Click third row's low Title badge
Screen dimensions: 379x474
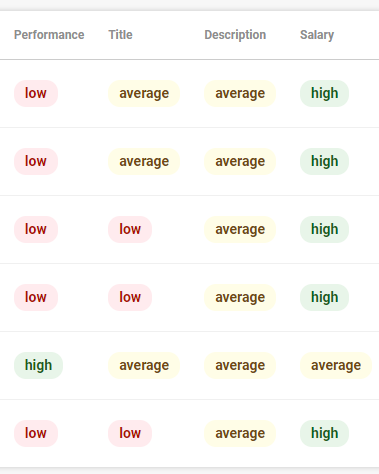(130, 229)
